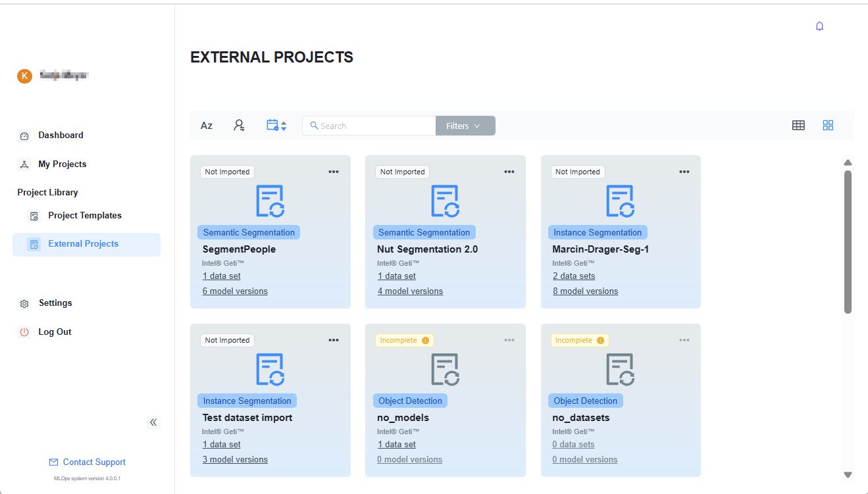Click the Log Out power icon

coord(24,332)
